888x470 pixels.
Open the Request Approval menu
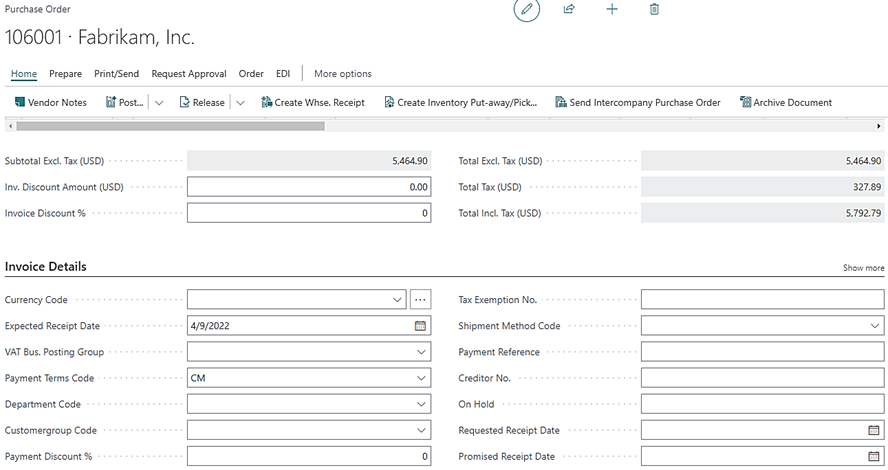tap(188, 74)
